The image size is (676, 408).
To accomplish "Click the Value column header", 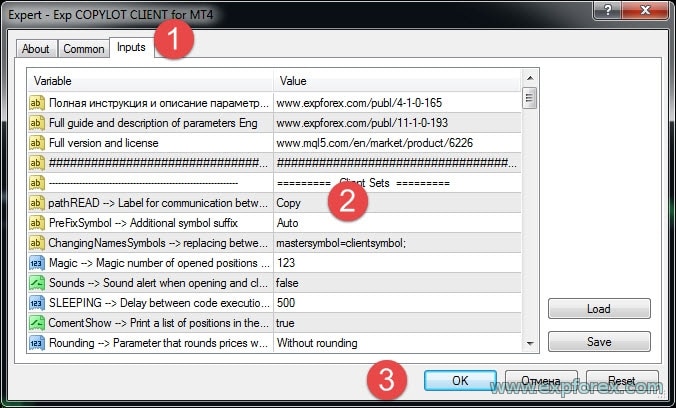I will pyautogui.click(x=397, y=81).
